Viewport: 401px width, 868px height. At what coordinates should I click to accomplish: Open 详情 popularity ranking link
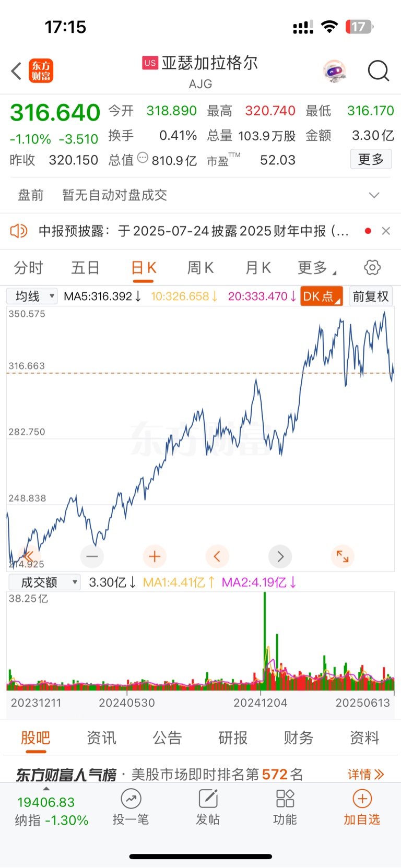pyautogui.click(x=366, y=774)
